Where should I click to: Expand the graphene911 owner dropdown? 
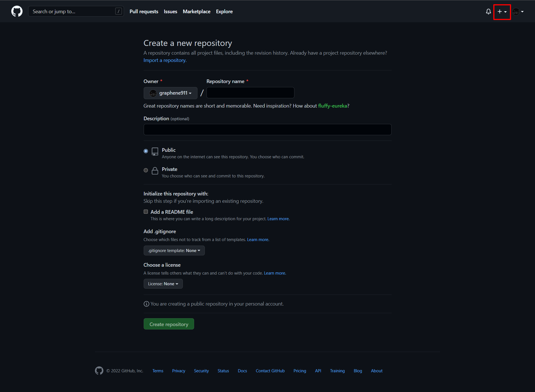click(x=170, y=93)
